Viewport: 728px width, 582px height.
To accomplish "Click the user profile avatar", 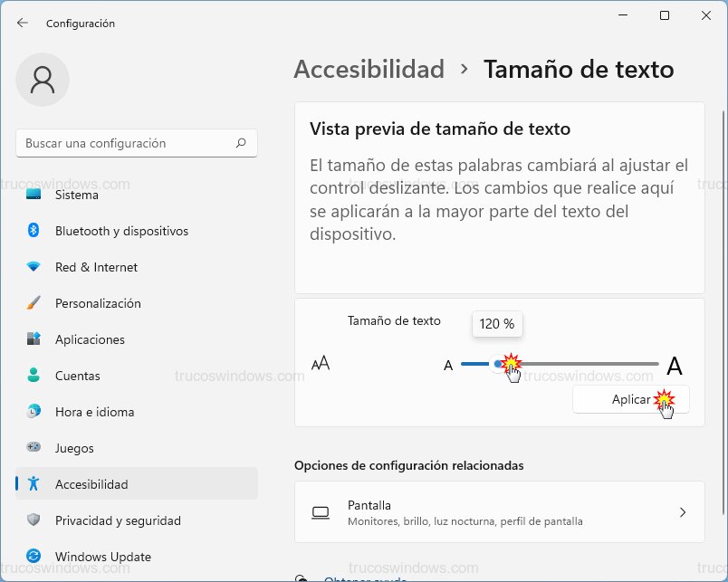I will pyautogui.click(x=43, y=80).
